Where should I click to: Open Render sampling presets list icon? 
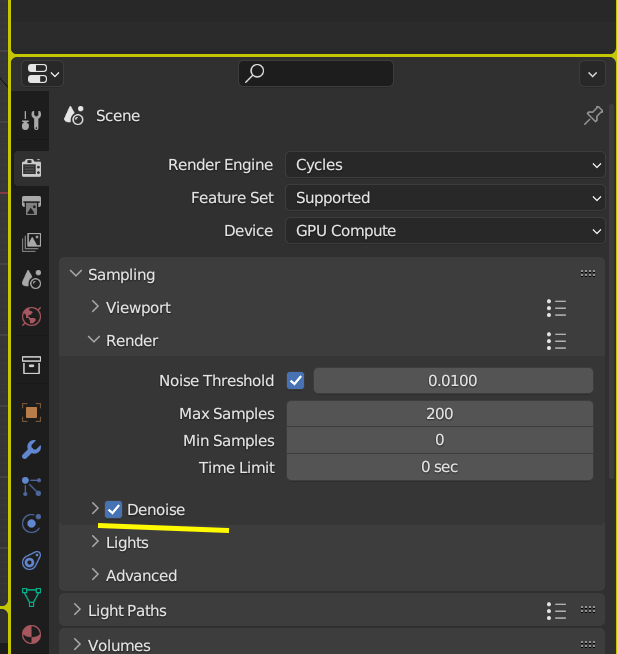pyautogui.click(x=557, y=341)
